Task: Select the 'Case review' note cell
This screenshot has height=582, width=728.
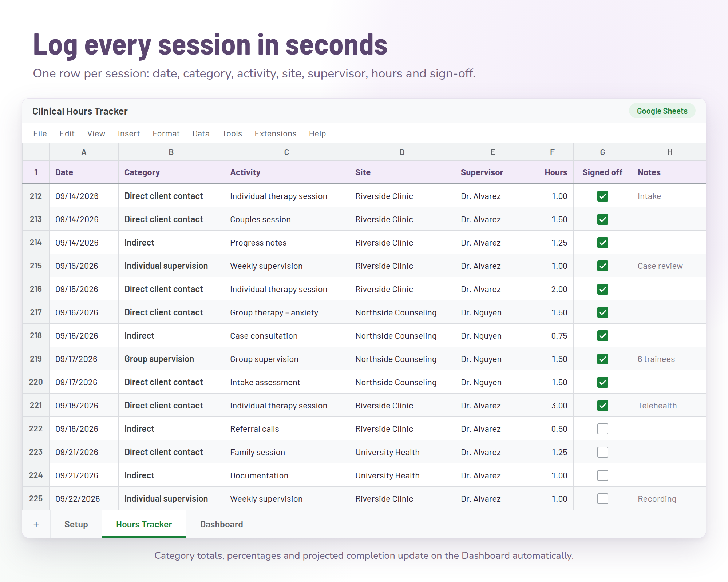Action: [669, 266]
